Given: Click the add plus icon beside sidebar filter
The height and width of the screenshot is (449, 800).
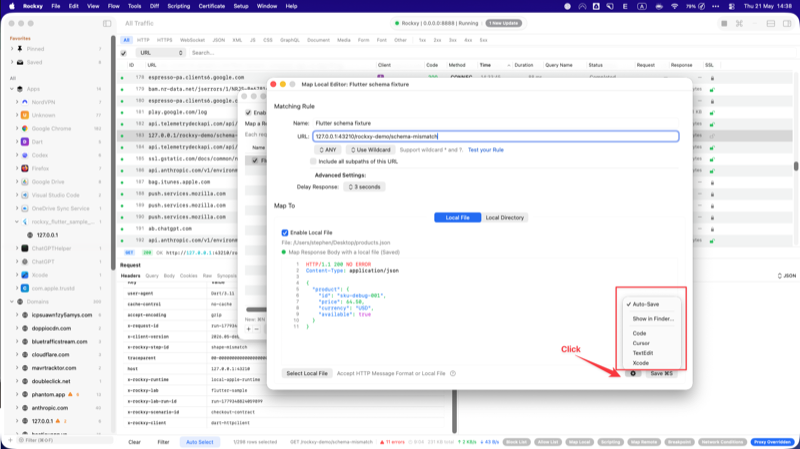Looking at the screenshot, I should [10, 440].
